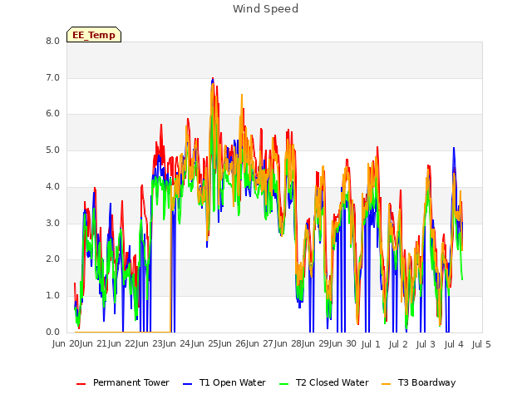Click the 5.0 y-axis label

point(52,150)
